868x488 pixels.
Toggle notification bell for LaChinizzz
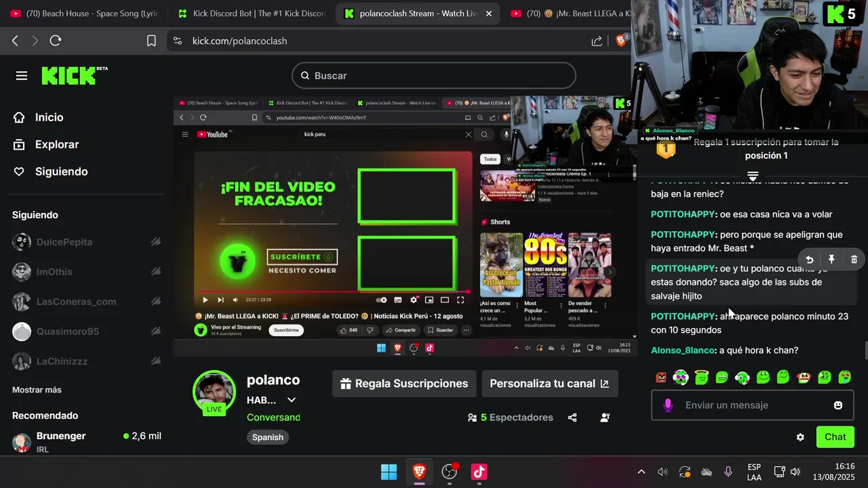(x=156, y=361)
